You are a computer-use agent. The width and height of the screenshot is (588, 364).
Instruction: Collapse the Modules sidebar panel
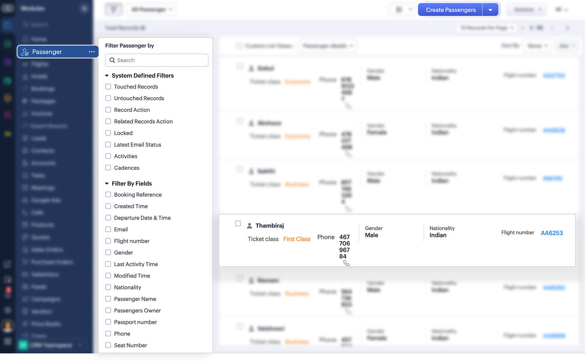click(84, 8)
